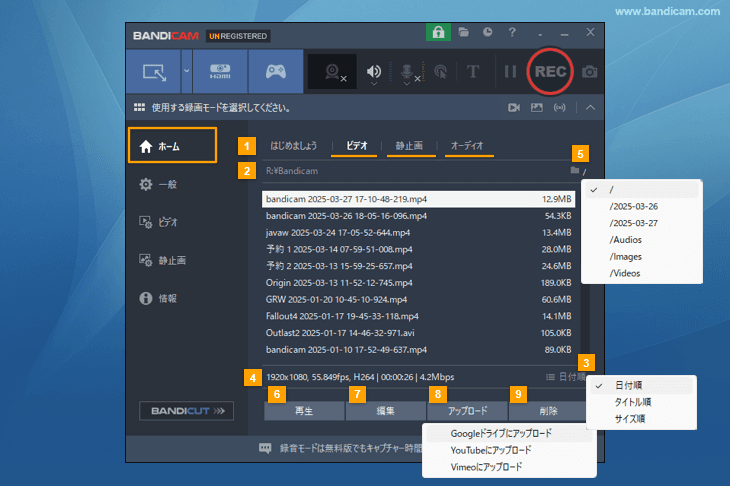The height and width of the screenshot is (486, 730).
Task: Select the /2025-03-26 folder option
Action: click(x=642, y=206)
